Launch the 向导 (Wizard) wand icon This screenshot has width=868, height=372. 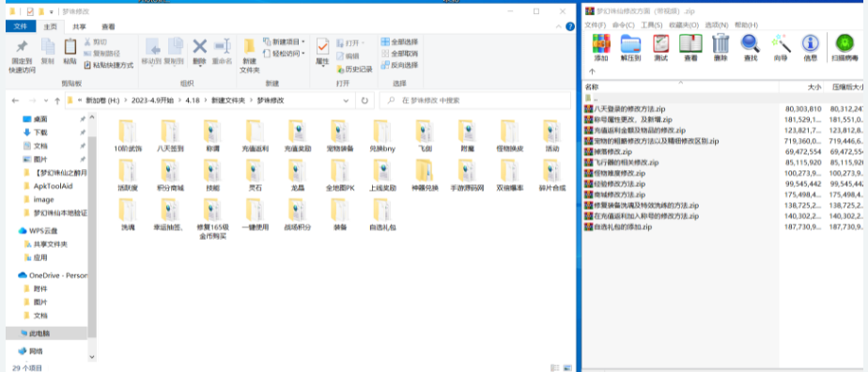click(781, 47)
